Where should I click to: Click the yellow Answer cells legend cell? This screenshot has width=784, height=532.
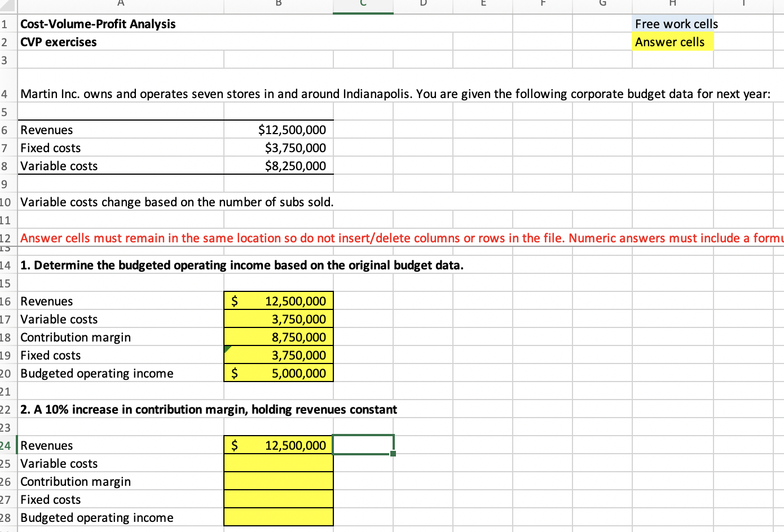coord(673,42)
